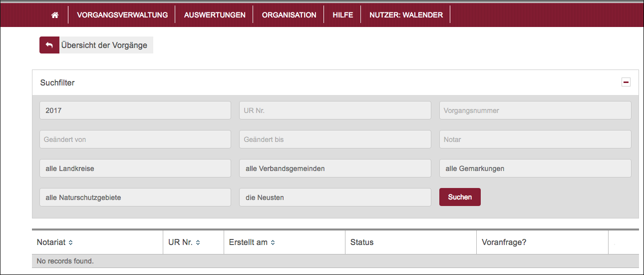Open the Hilfe menu
Viewport: 644px width, 275px height.
coord(343,15)
